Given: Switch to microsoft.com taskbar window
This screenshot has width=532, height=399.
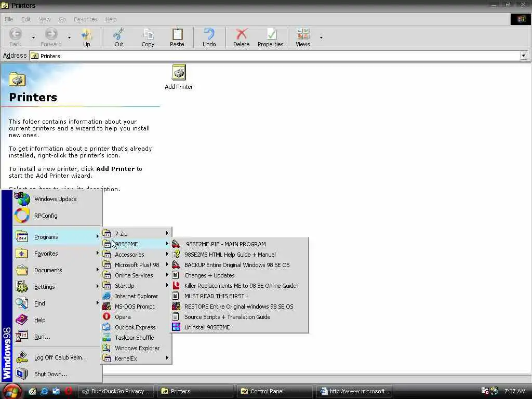Looking at the screenshot, I should tap(354, 391).
